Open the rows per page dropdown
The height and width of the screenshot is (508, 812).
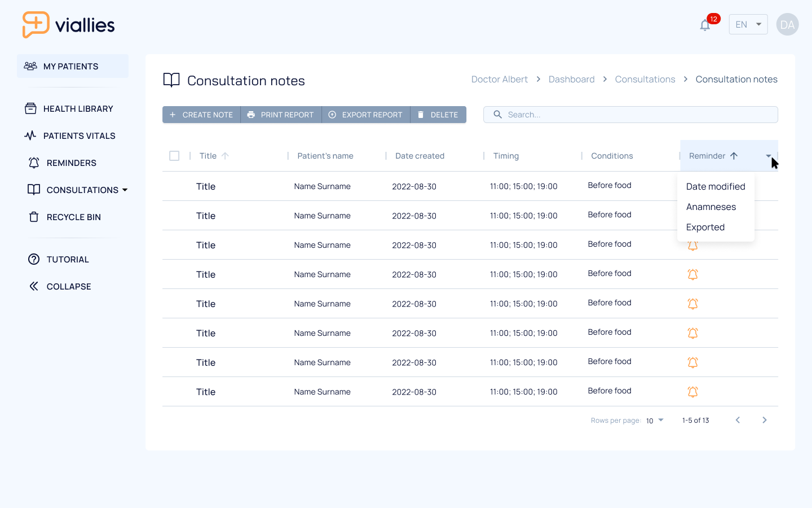[x=655, y=421]
